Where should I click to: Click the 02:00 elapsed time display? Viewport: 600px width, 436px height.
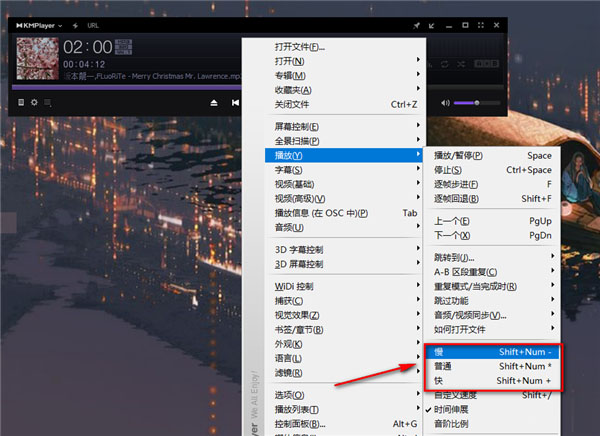pos(88,47)
